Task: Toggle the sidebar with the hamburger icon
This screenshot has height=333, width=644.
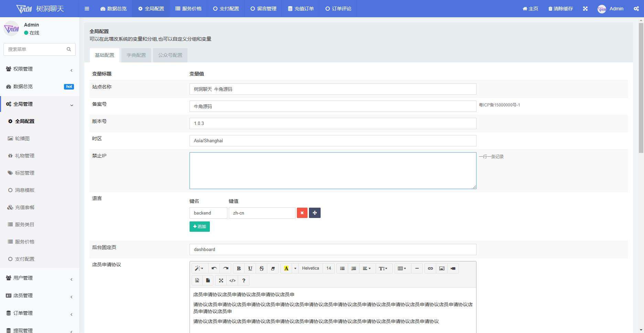Action: (87, 9)
